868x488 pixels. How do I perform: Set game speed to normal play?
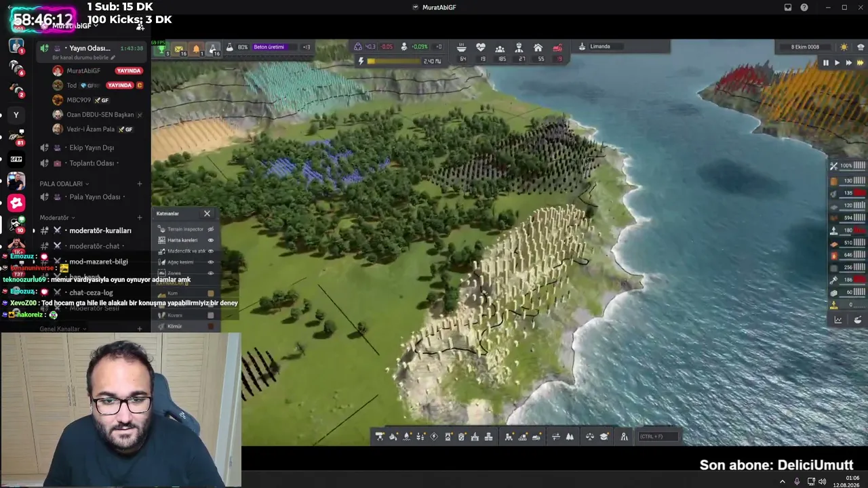(837, 62)
